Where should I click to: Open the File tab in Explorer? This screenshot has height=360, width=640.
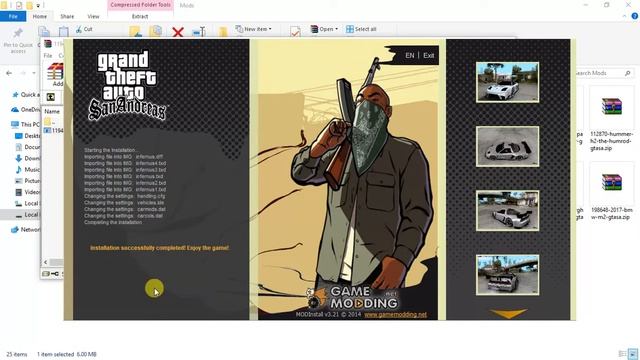tap(13, 16)
